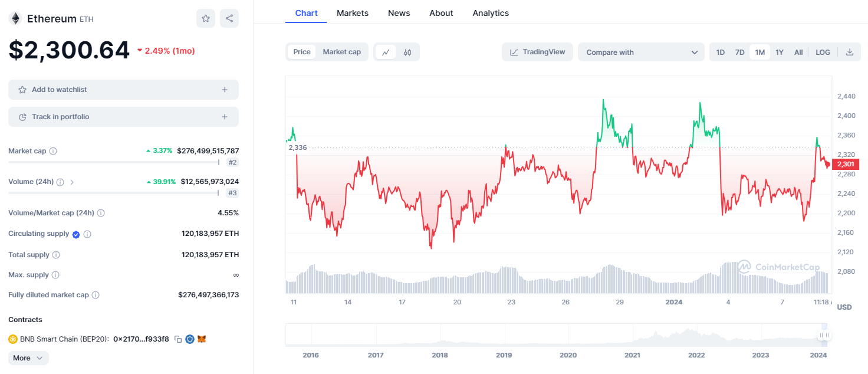Click the 2.49% (1mo) change text
The height and width of the screenshot is (374, 868).
(x=170, y=51)
